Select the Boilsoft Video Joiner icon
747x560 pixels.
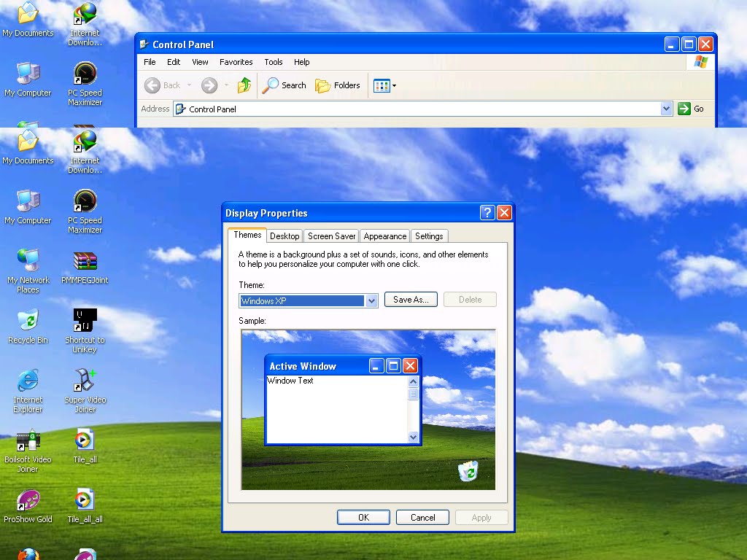click(28, 451)
